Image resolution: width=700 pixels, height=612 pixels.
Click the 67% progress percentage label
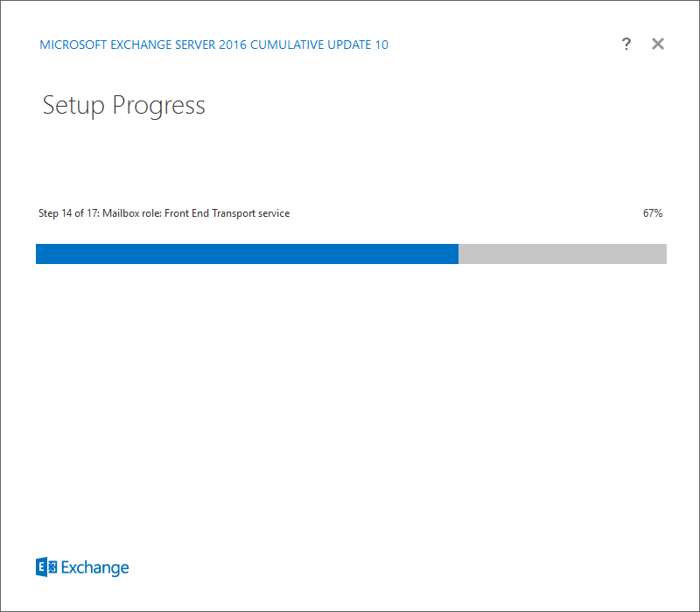[653, 213]
